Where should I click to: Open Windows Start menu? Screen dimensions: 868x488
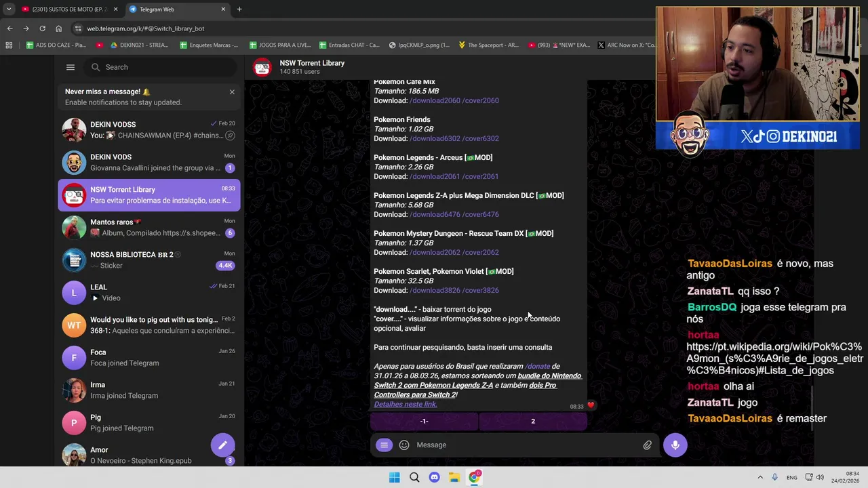point(394,477)
